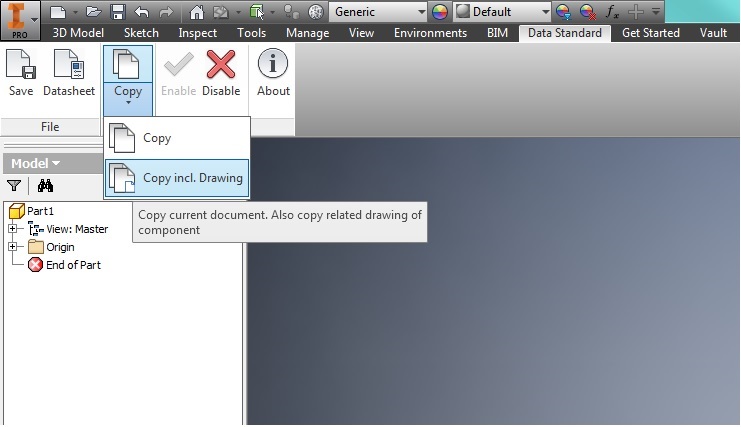Open the Manage ribbon tab
Viewport: 741px width, 427px height.
tap(308, 33)
